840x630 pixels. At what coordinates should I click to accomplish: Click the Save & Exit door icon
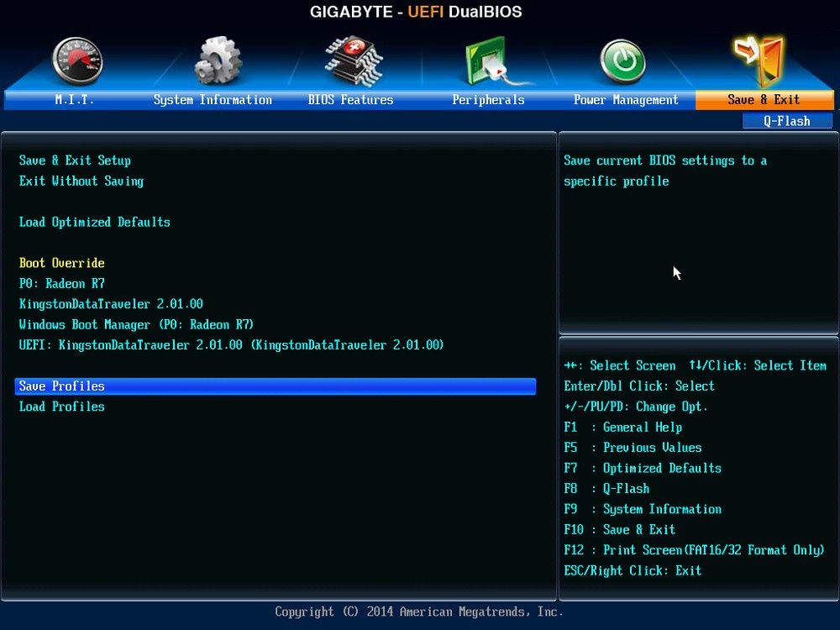pyautogui.click(x=759, y=60)
